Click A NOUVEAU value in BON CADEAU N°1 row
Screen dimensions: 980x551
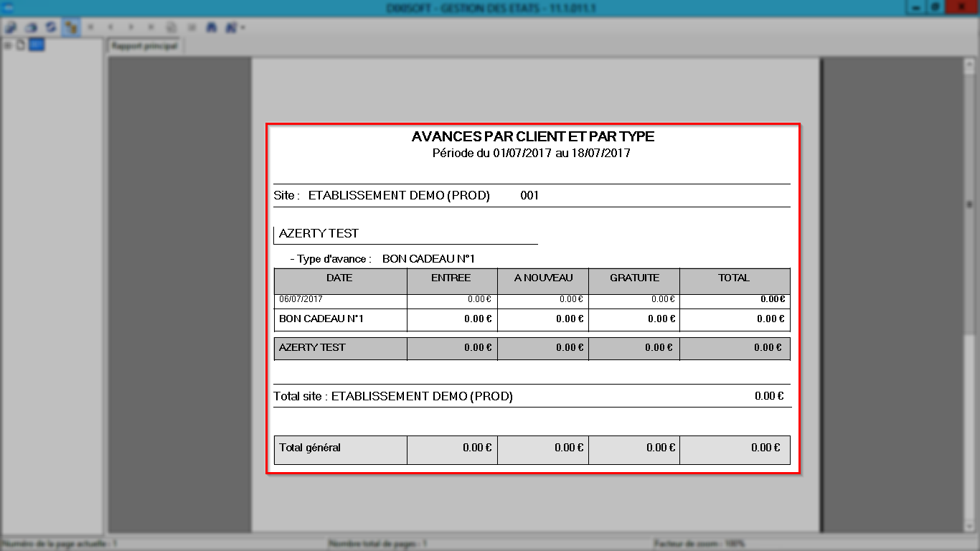click(570, 319)
